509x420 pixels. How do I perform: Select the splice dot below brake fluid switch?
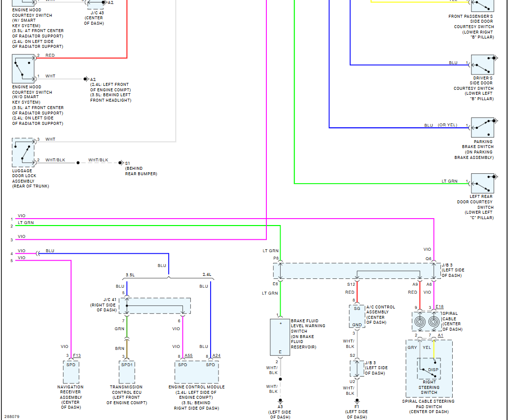[280, 379]
